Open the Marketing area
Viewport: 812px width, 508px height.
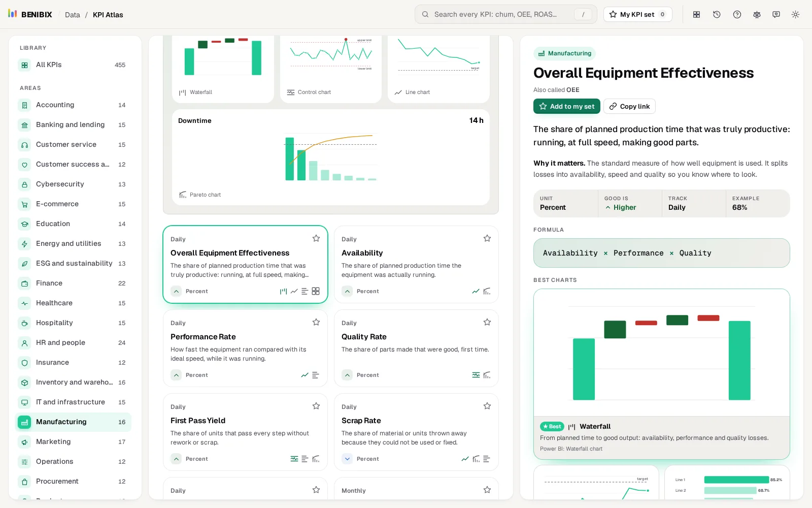73,442
